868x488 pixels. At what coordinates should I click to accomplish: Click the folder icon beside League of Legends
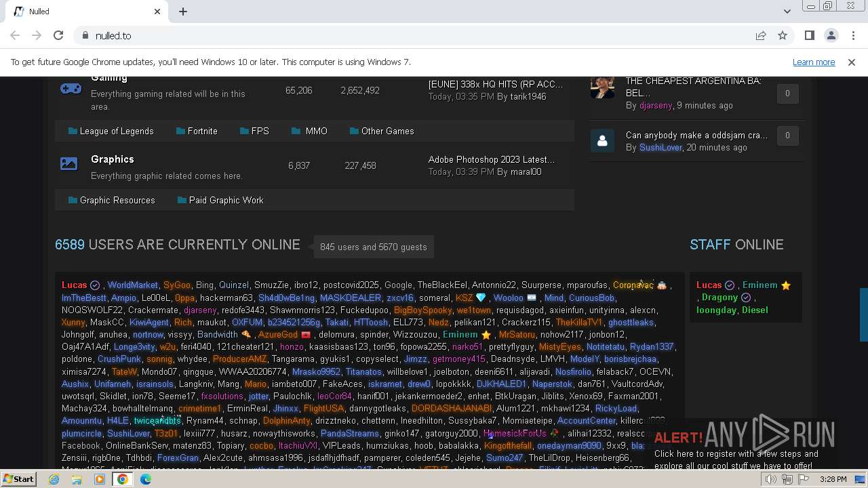click(73, 131)
